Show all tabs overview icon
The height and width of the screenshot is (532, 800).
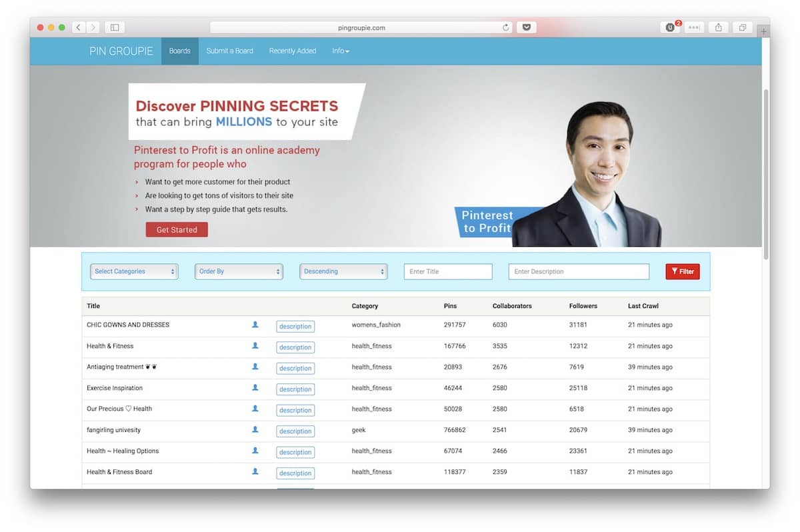tap(742, 27)
